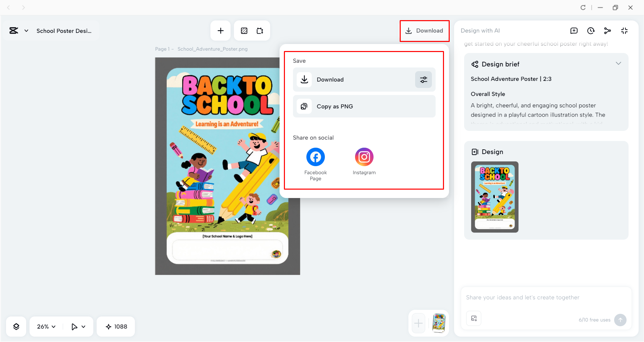
Task: Open the canvas resize tool
Action: (259, 31)
